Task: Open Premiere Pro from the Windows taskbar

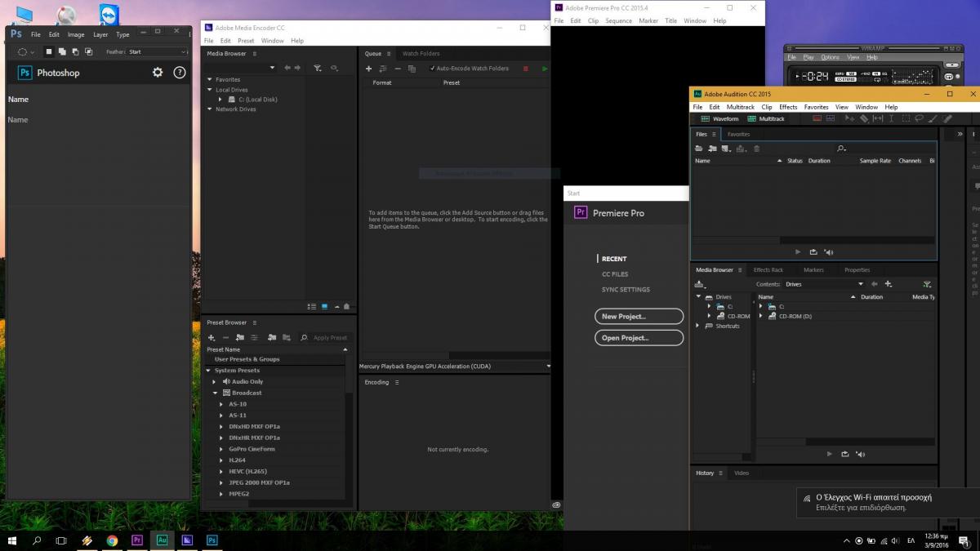Action: (x=137, y=540)
